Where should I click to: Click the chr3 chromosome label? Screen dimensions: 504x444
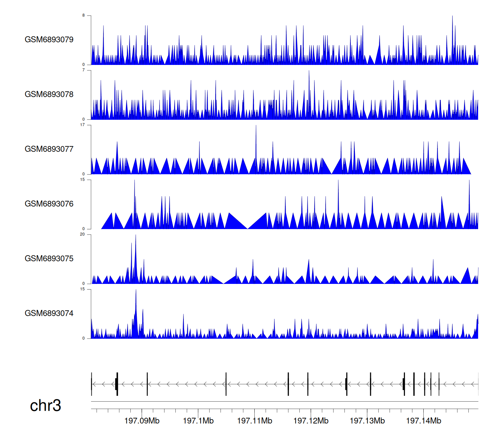[x=45, y=406]
